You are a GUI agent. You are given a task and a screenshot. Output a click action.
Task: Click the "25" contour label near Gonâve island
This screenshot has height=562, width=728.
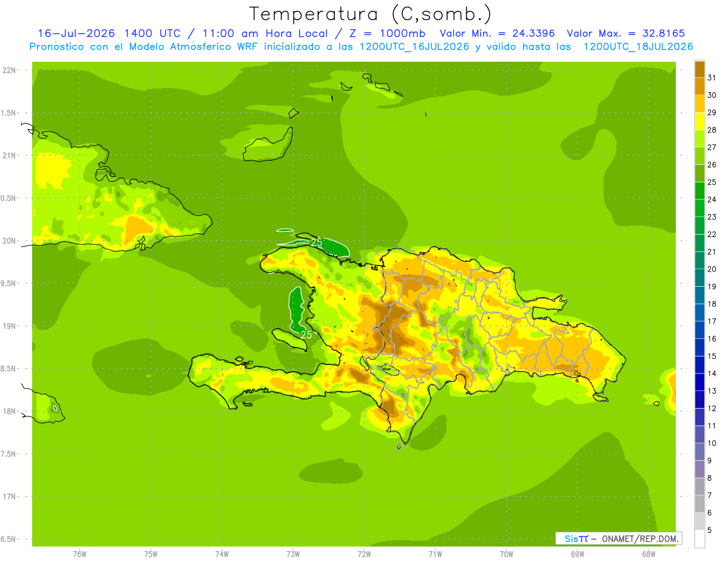(306, 335)
